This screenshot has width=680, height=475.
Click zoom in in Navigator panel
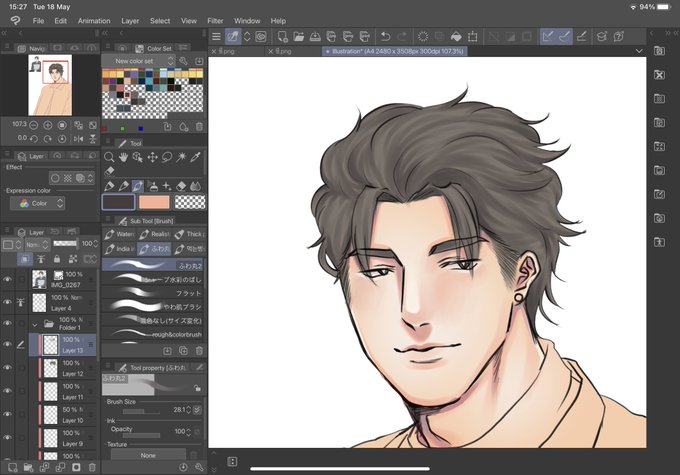click(48, 125)
